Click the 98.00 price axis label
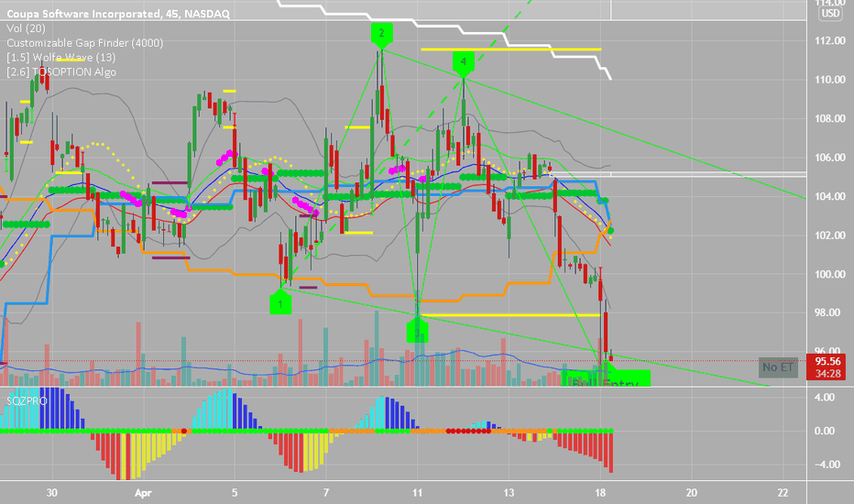Screen dimensions: 854x504 coord(830,312)
